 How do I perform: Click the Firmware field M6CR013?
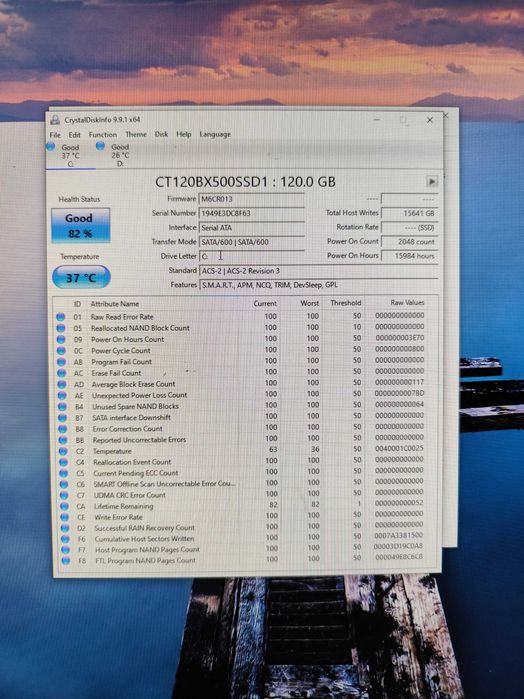(252, 199)
